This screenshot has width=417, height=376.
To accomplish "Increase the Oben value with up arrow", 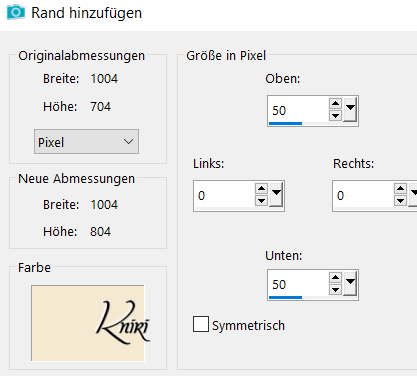I will coord(335,103).
